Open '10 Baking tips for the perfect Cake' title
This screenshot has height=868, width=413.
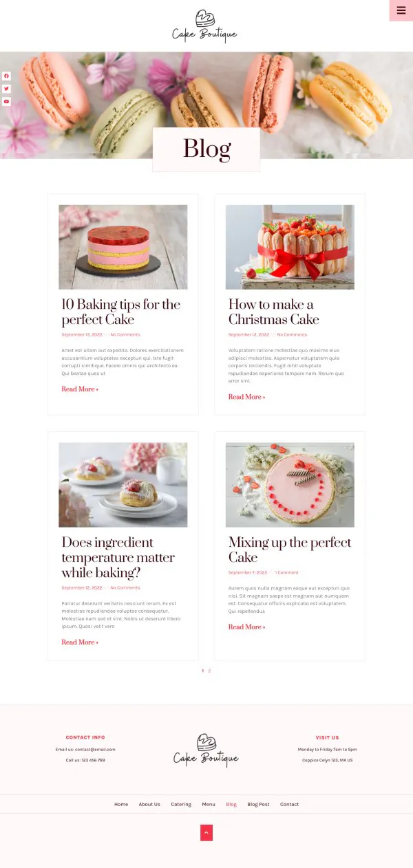[121, 312]
